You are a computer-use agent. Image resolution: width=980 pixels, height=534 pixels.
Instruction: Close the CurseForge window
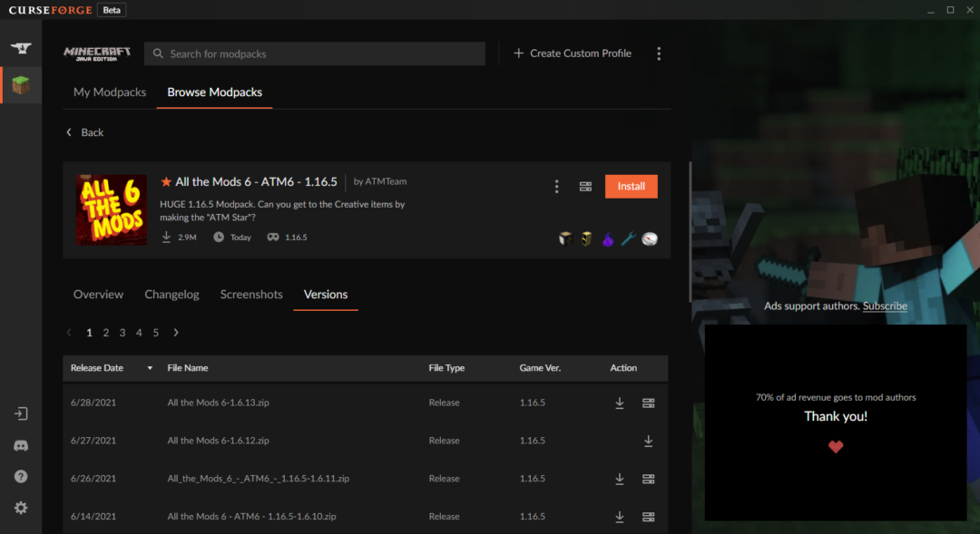coord(969,10)
